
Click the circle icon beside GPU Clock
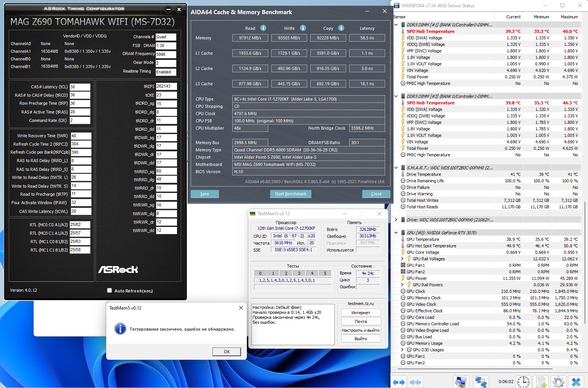tap(403, 291)
